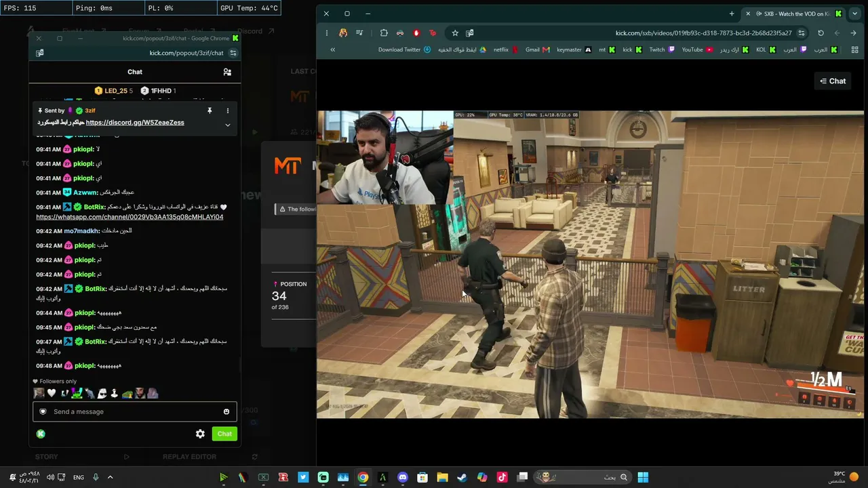Unpin the pinned message by 3zif
Image resolution: width=868 pixels, height=488 pixels.
click(210, 110)
